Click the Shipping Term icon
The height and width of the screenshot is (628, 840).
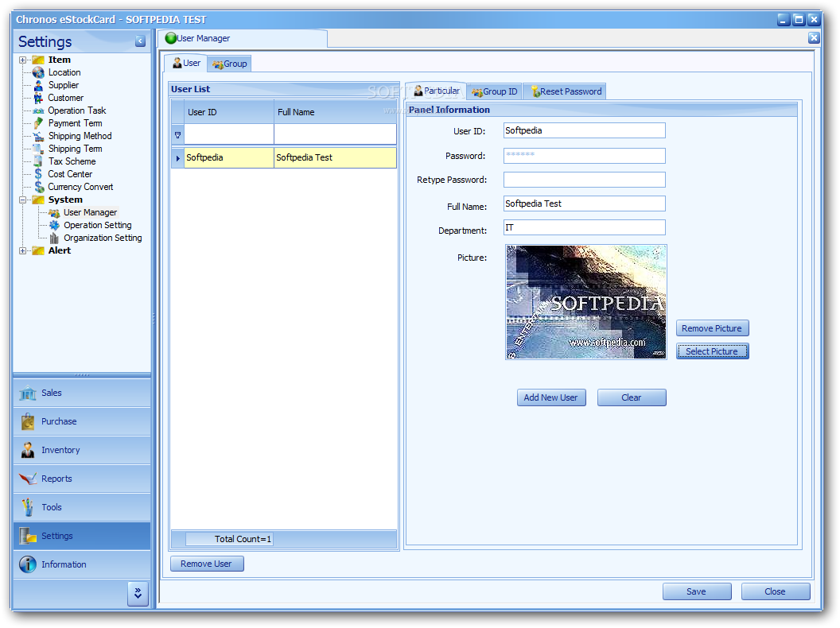point(38,149)
